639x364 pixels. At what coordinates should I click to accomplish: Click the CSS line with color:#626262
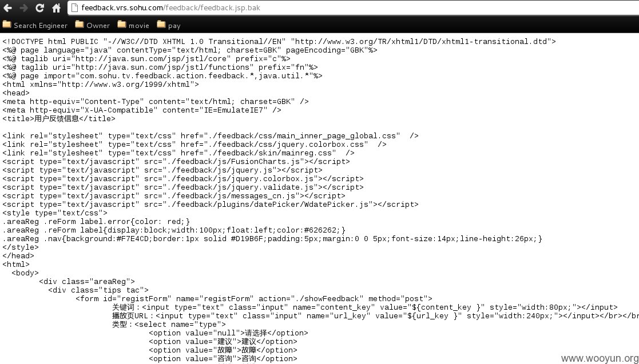[x=174, y=230]
